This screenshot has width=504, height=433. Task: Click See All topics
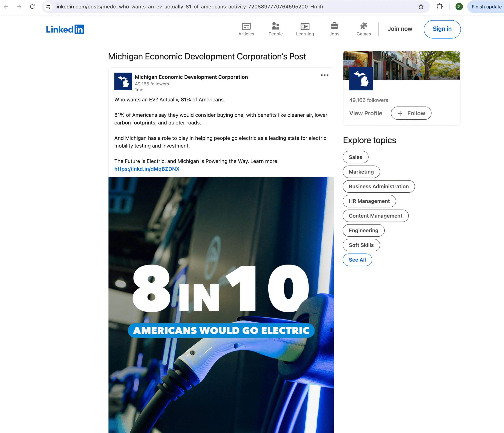(357, 260)
